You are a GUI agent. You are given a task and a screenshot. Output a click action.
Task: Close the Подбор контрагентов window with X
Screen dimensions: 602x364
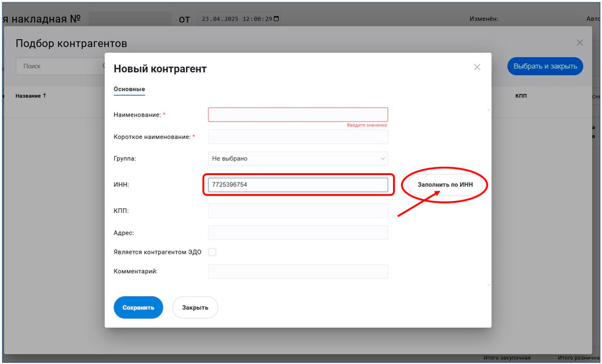coord(580,43)
